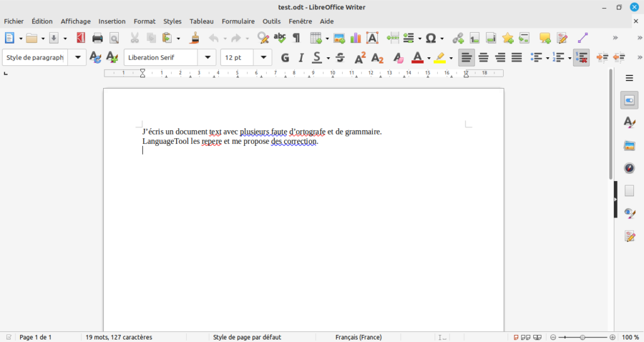Expand font name dropdown
This screenshot has width=644, height=342.
208,57
